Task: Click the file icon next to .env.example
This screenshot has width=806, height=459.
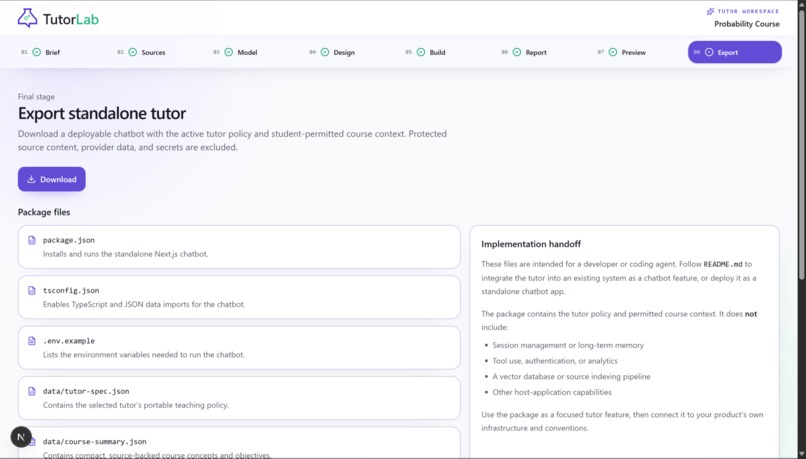Action: 32,341
